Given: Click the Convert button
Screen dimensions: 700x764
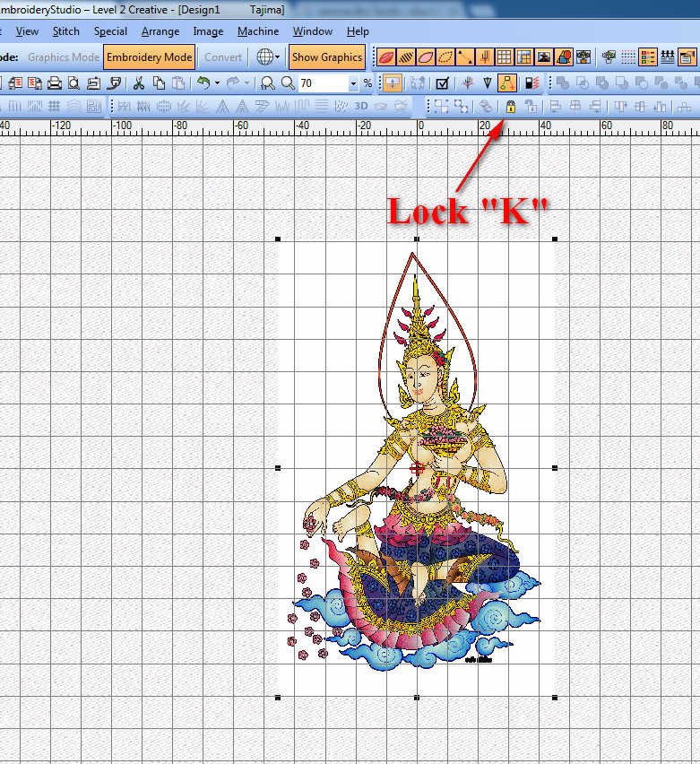Looking at the screenshot, I should (223, 57).
